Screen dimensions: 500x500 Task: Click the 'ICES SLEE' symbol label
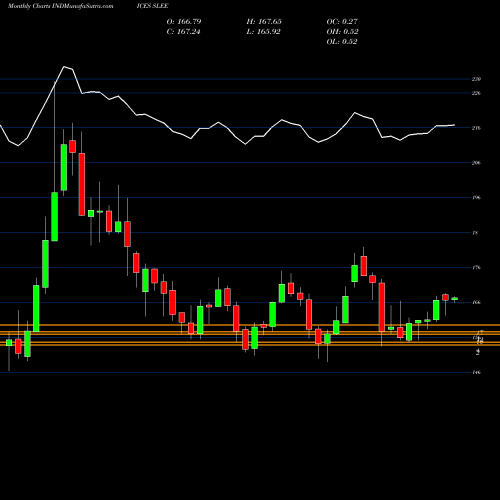tap(152, 6)
